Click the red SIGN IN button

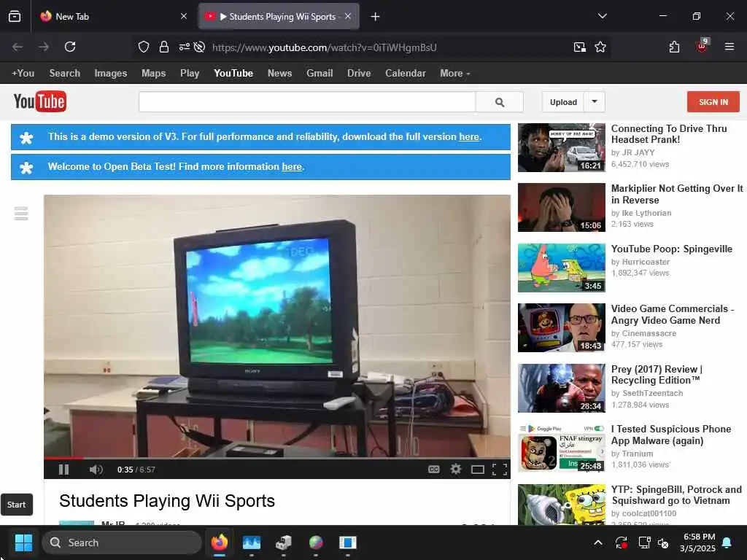click(713, 102)
